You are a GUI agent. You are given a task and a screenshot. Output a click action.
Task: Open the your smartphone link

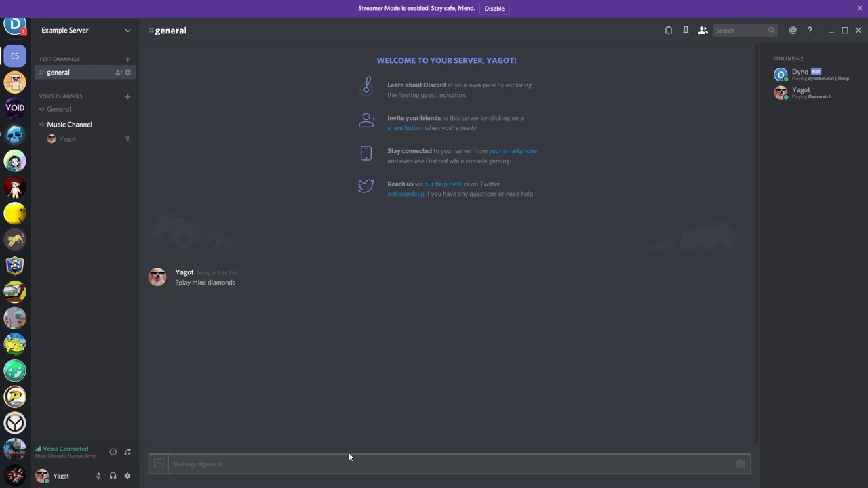(513, 151)
